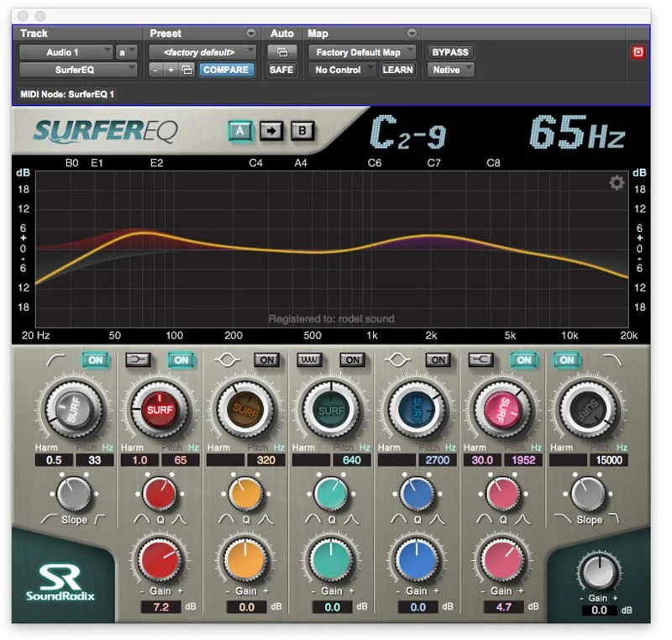Switch to the B state button
The height and width of the screenshot is (640, 672).
coord(302,131)
